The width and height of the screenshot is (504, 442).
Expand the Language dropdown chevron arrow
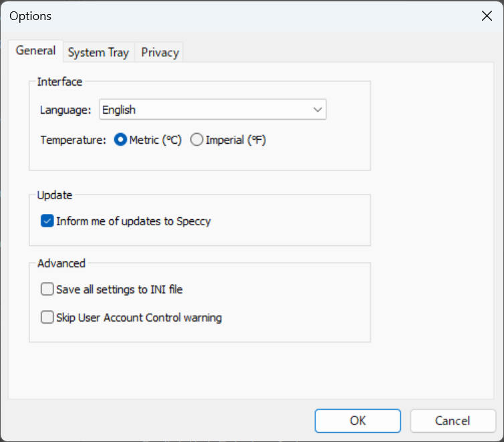pyautogui.click(x=318, y=110)
